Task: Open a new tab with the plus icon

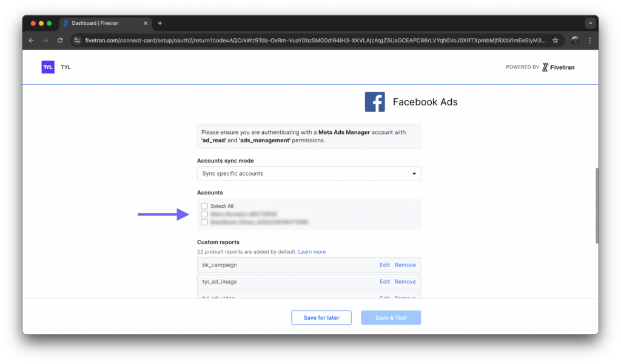Action: coord(160,24)
